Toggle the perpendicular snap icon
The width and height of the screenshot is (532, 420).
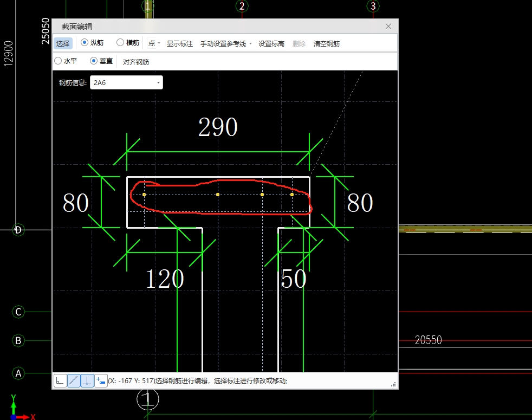coord(87,381)
